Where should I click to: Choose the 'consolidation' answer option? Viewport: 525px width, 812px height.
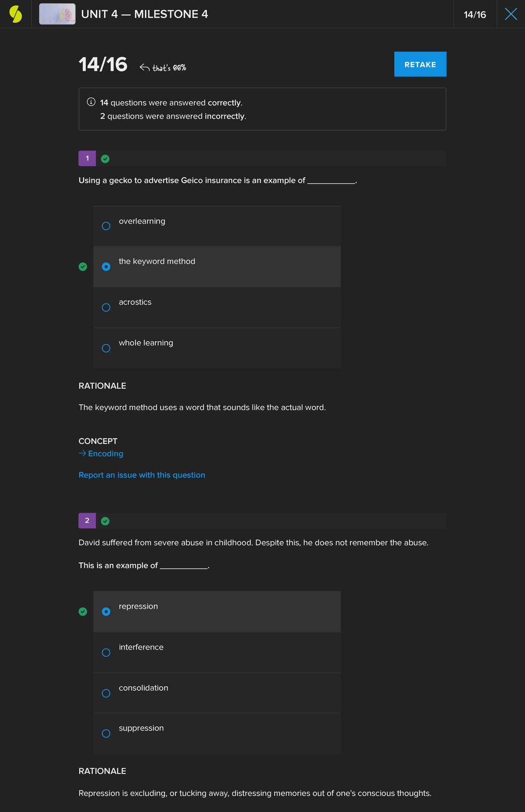pos(106,693)
